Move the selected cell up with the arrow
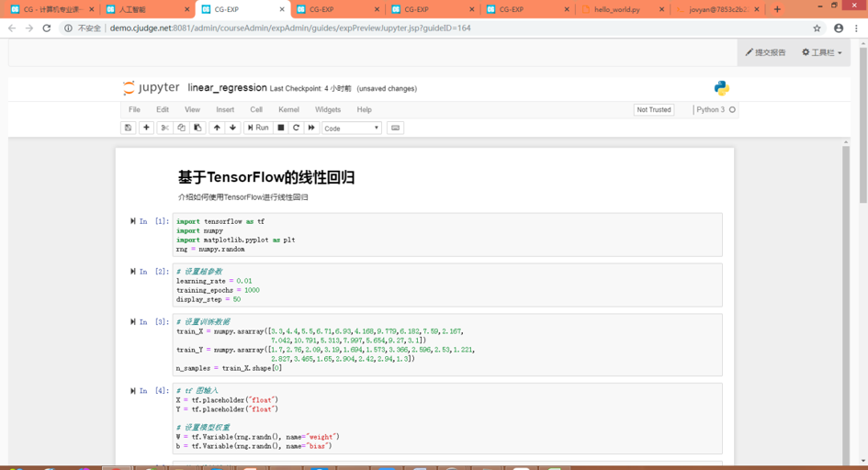The width and height of the screenshot is (868, 470). 217,128
